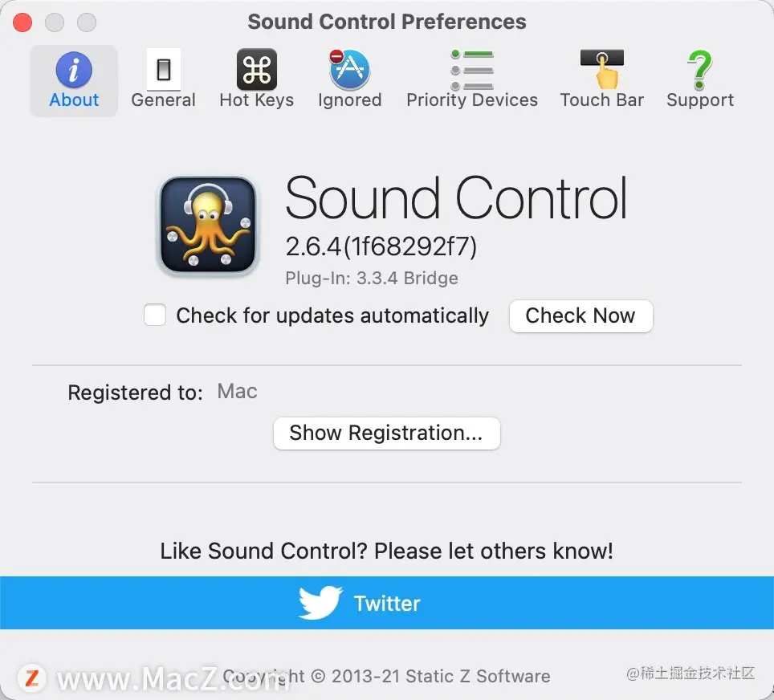
Task: Switch to the General tab label
Action: pyautogui.click(x=163, y=100)
